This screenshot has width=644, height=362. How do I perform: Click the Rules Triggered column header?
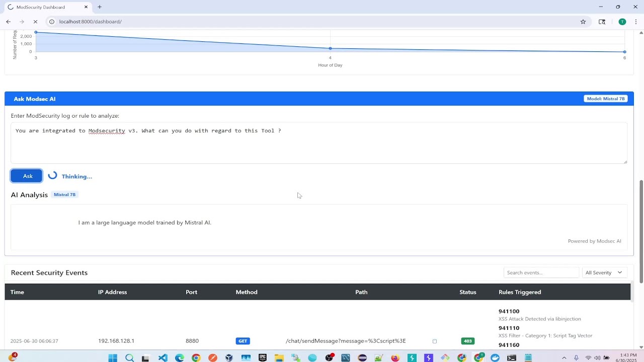520,292
